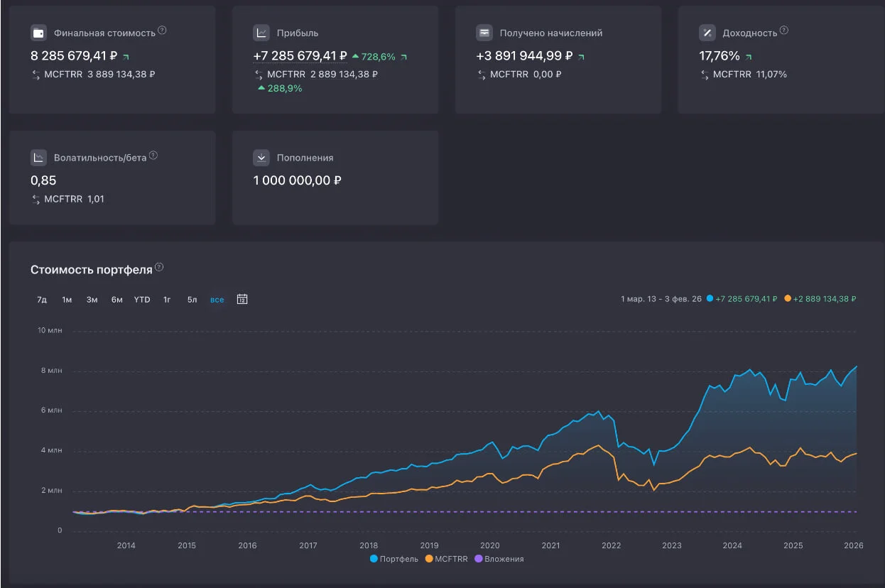Click the +3 891 944,99 ₽ accruals value
This screenshot has width=885, height=588.
coord(524,56)
